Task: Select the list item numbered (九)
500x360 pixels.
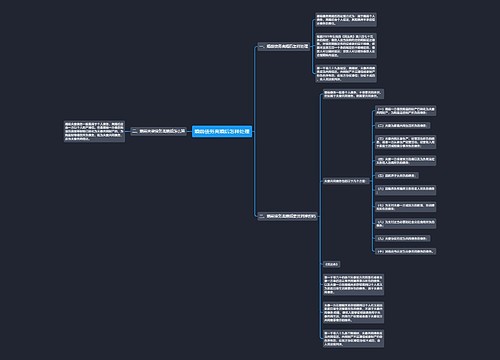Action: [403, 238]
